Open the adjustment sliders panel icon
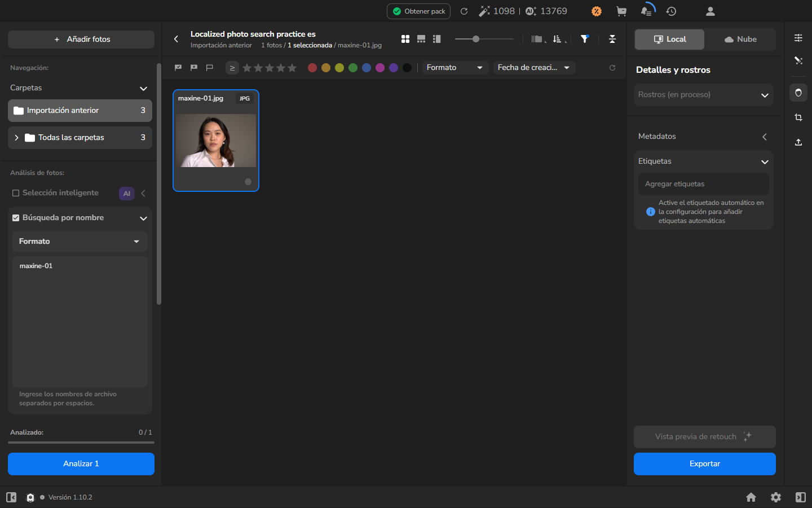Screen dimensions: 812x508 click(798, 38)
